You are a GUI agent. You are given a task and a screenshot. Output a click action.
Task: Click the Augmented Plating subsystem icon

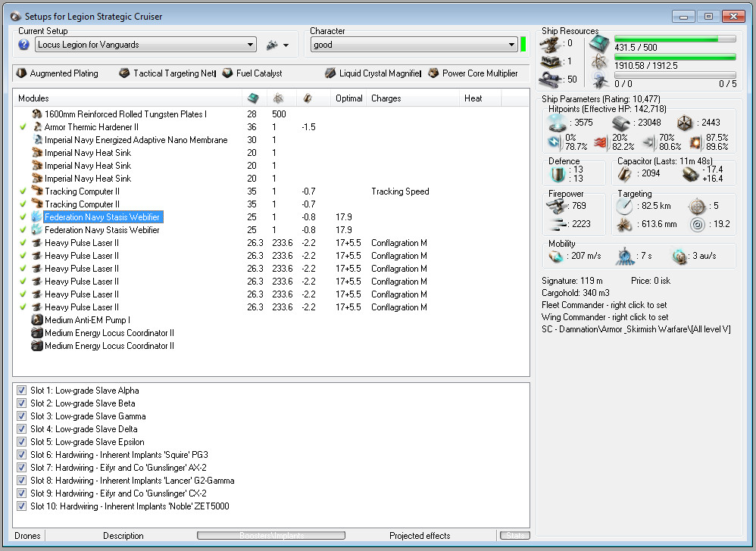tap(21, 73)
